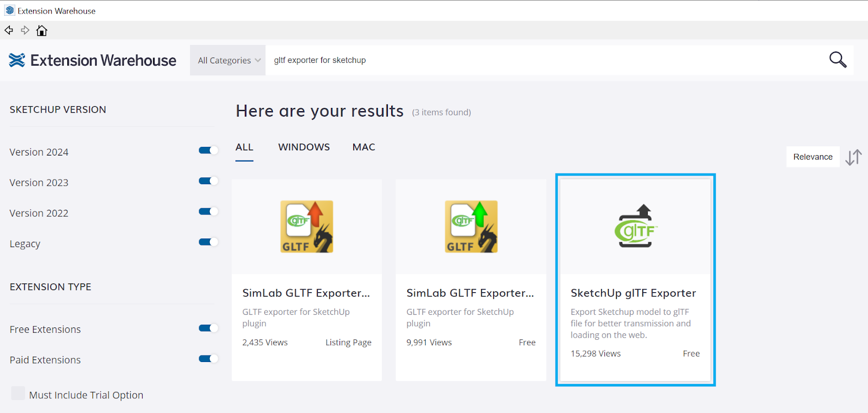Open SketchUp glTF Exporter icon thumbnail

click(x=635, y=227)
